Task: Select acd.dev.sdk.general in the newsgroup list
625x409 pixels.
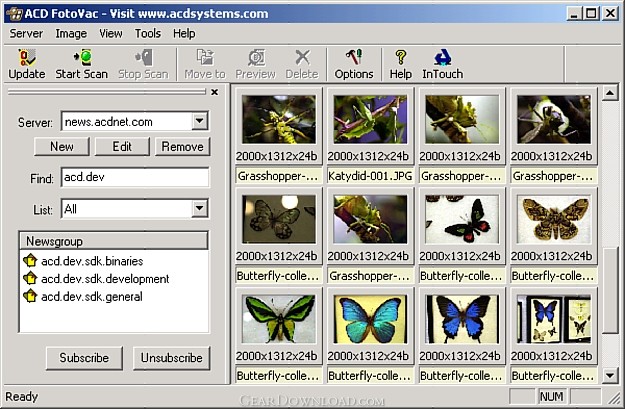Action: [92, 297]
